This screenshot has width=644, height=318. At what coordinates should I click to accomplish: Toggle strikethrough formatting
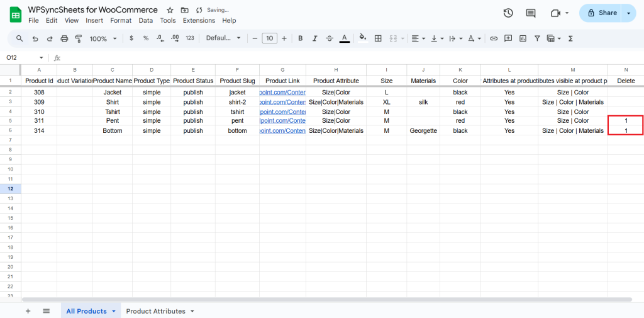click(330, 38)
